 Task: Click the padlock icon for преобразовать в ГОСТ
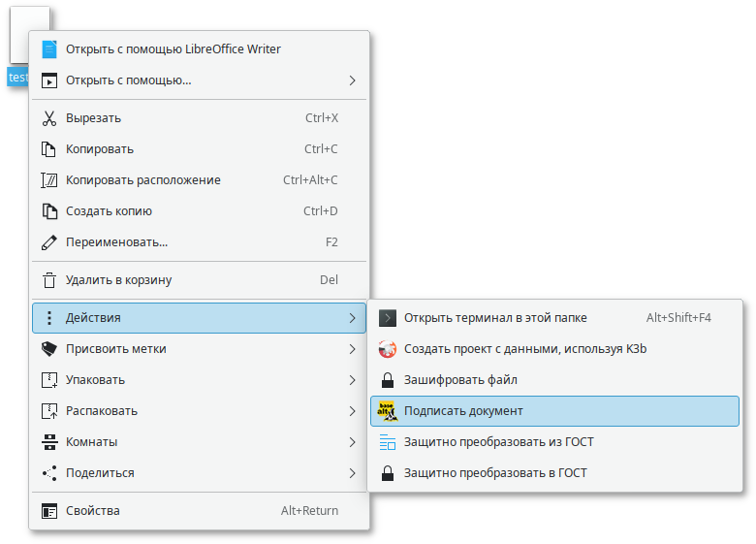387,473
